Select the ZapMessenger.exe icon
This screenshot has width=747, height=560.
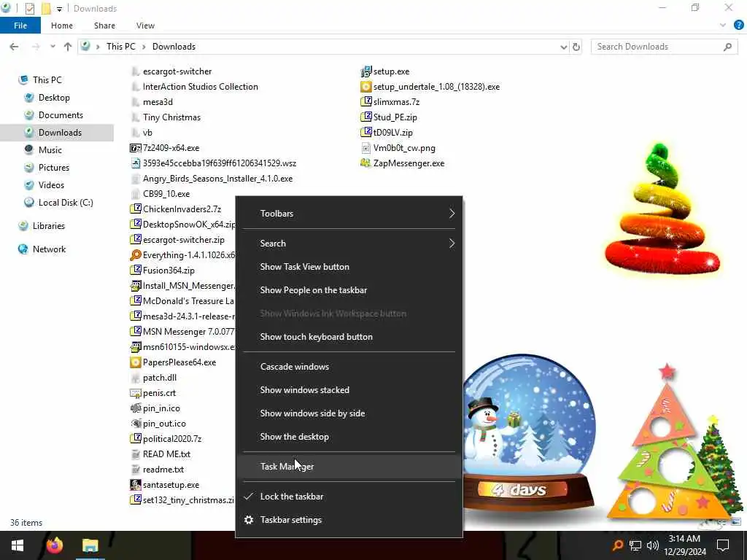[x=366, y=163]
